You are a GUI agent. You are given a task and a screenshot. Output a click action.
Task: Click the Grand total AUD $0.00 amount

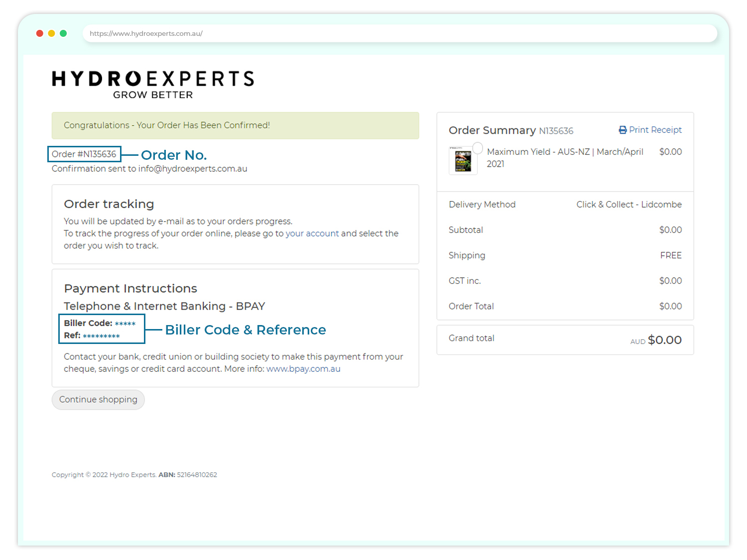(656, 340)
